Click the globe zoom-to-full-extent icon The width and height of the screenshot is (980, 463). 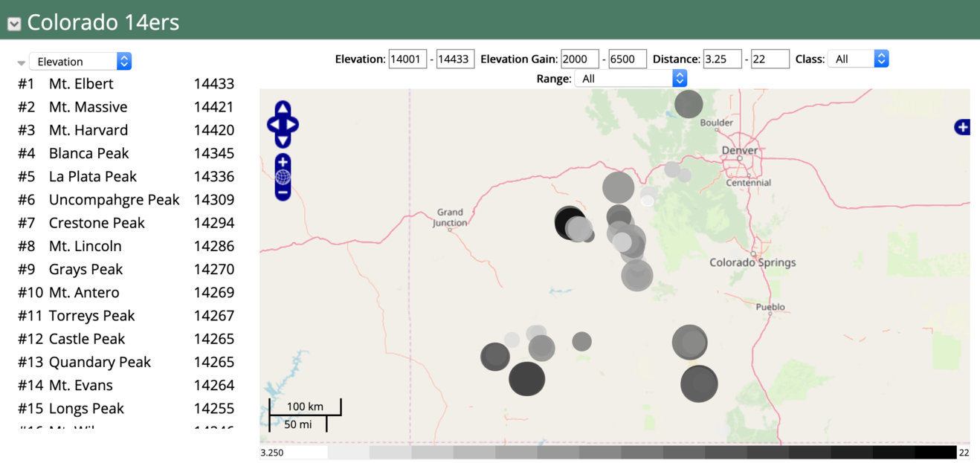[283, 177]
